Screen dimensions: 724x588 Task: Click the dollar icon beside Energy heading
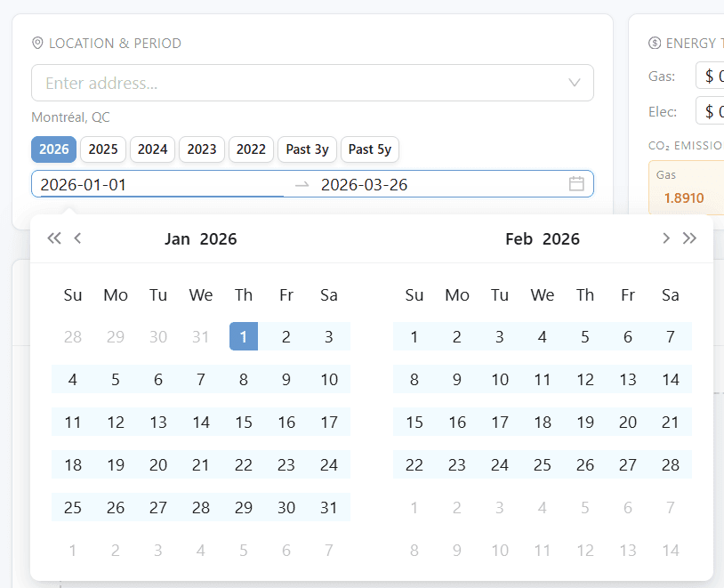click(655, 43)
